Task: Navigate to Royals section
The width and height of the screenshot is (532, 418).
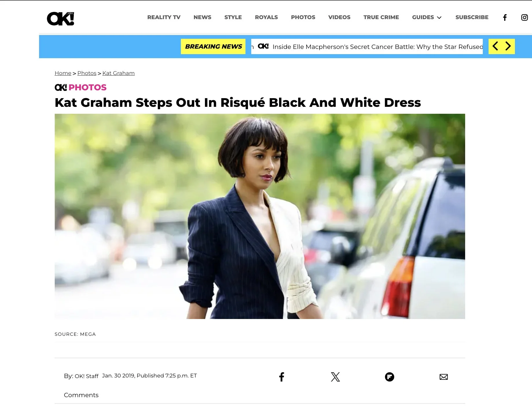Action: coord(266,17)
